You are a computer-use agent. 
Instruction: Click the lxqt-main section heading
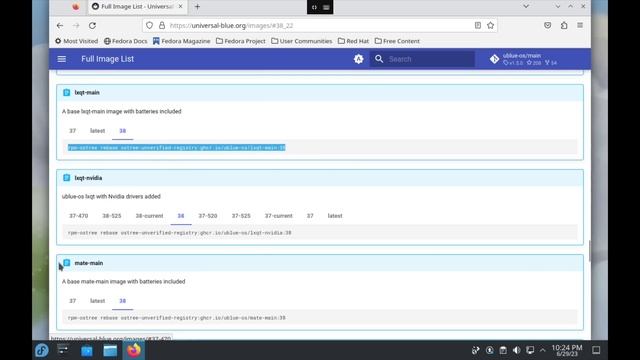[87, 93]
